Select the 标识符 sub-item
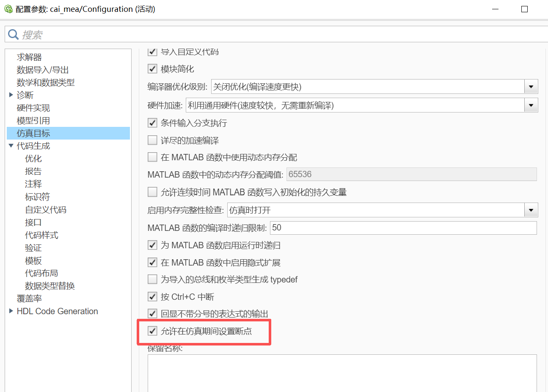Image resolution: width=548 pixels, height=392 pixels. 37,197
